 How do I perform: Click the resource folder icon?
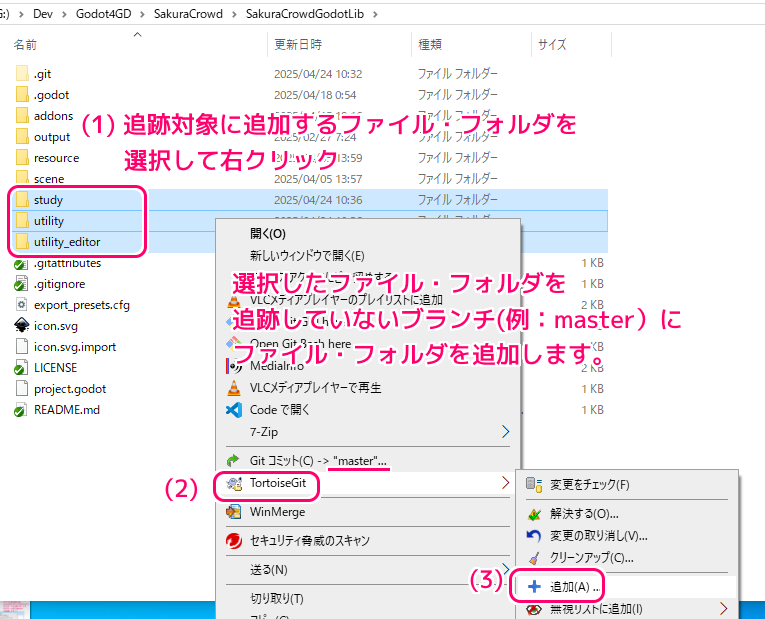coord(22,158)
